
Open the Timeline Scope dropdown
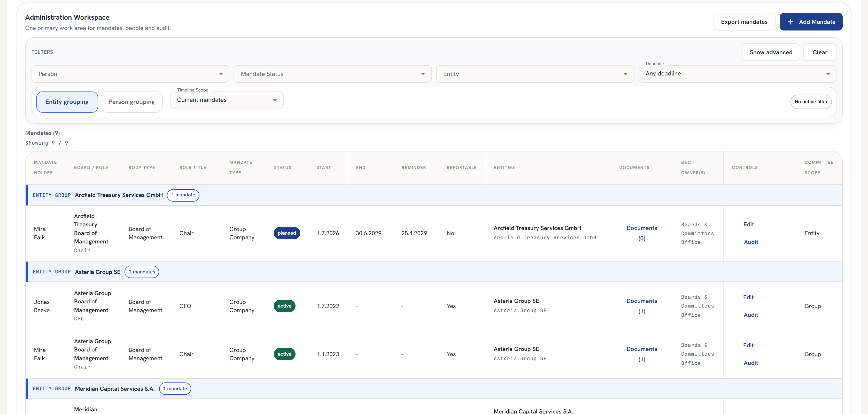(x=227, y=100)
